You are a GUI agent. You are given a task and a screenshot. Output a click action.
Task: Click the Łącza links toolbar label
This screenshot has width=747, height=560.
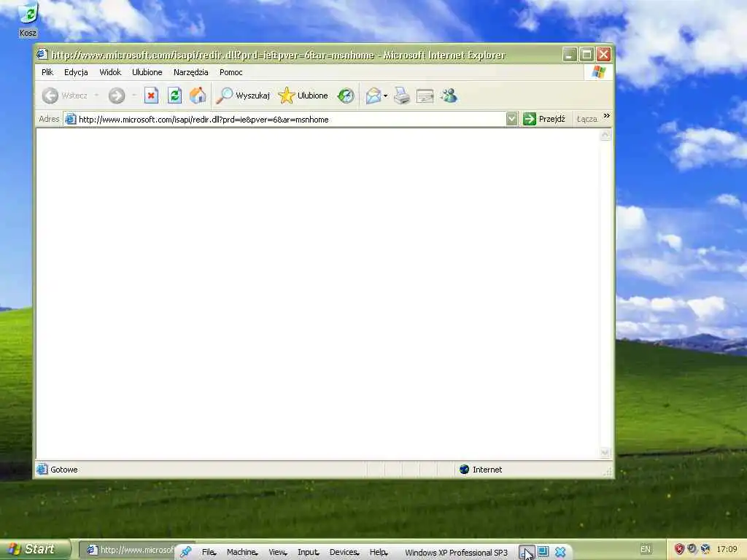587,119
